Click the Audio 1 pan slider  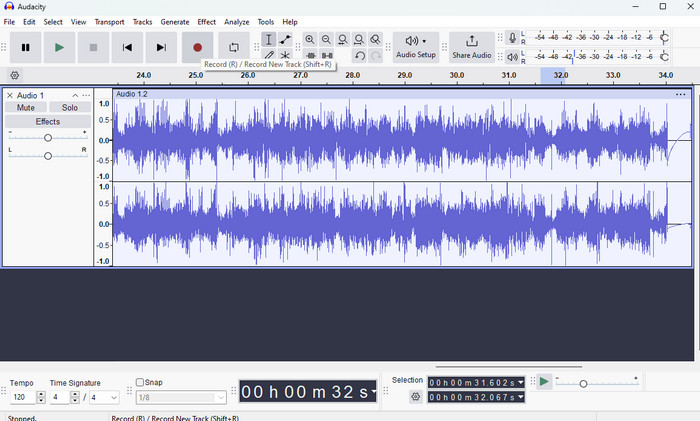[x=48, y=155]
